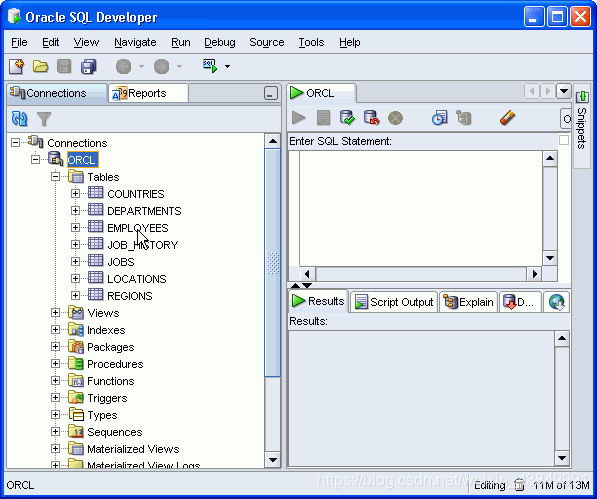
Task: Click the Save All icon
Action: point(88,66)
